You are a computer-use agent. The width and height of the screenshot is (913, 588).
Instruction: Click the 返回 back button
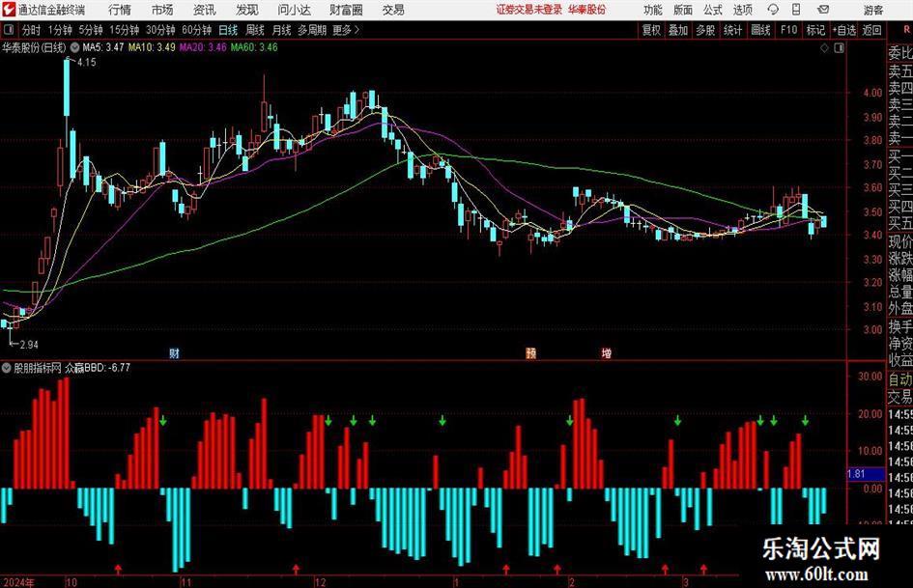[871, 30]
